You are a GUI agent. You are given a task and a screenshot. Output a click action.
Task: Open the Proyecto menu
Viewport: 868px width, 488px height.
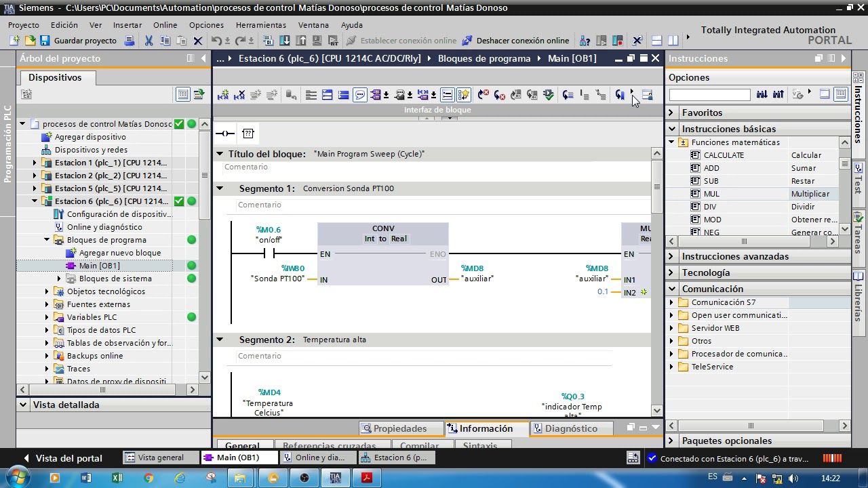(x=24, y=25)
